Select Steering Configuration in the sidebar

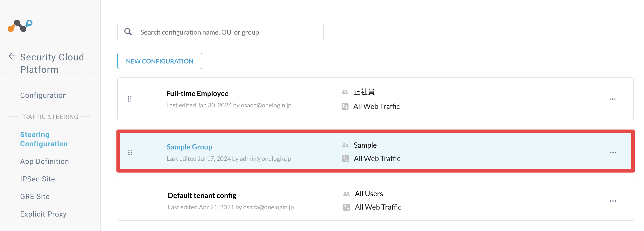pyautogui.click(x=44, y=139)
